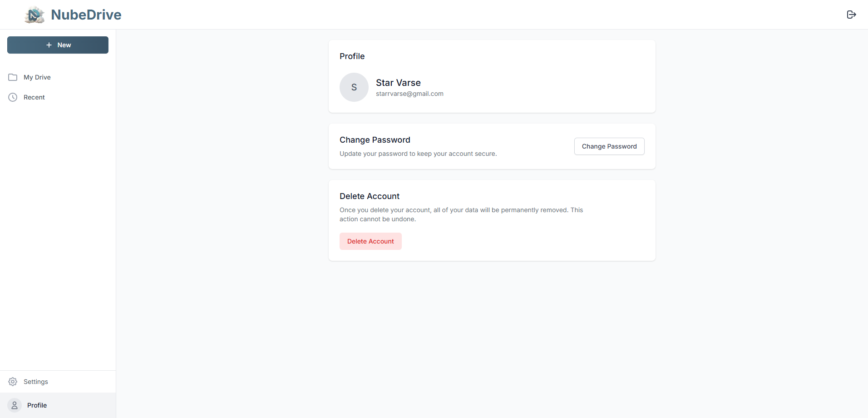Click the Profile person icon in the sidebar
This screenshot has height=418, width=868.
(15, 405)
